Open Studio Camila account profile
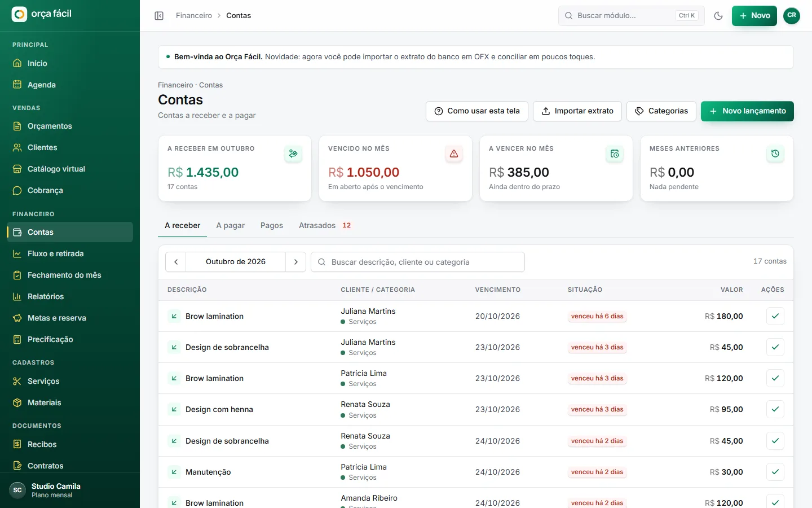812x508 pixels. [x=70, y=490]
